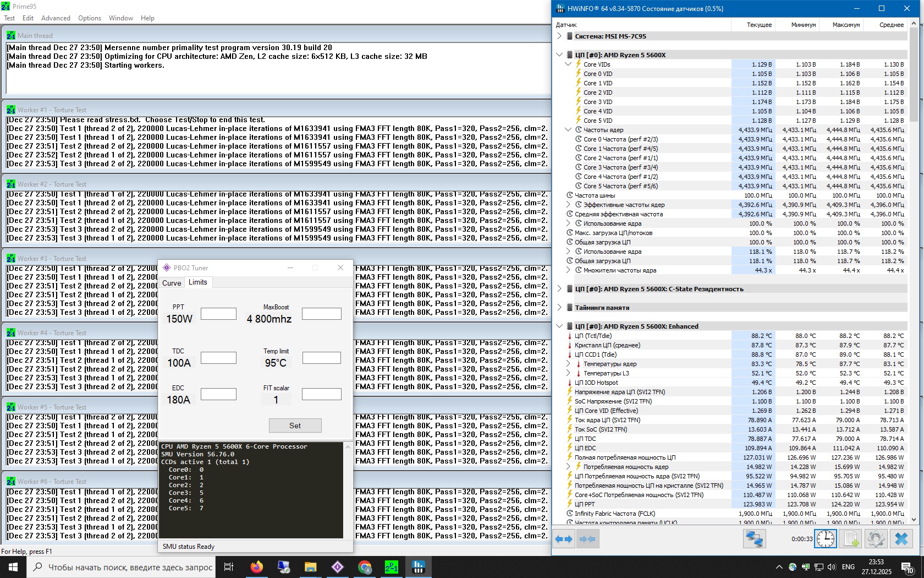Click Датчик column header in HWiNFO
The width and height of the screenshot is (924, 578).
click(x=642, y=25)
